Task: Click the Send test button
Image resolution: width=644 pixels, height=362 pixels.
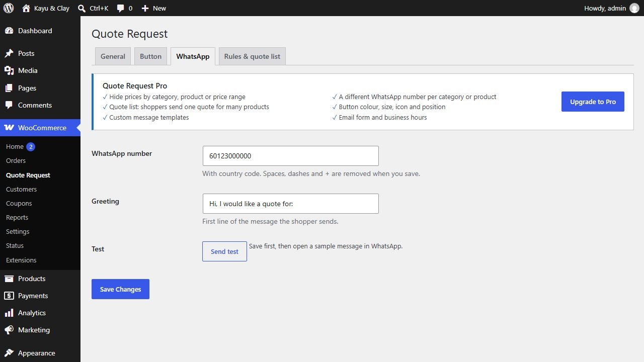Action: (224, 251)
